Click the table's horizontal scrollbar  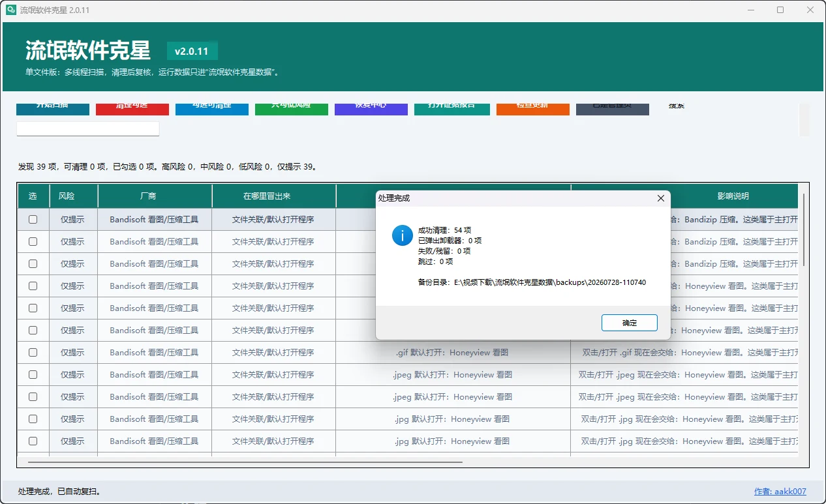click(245, 462)
